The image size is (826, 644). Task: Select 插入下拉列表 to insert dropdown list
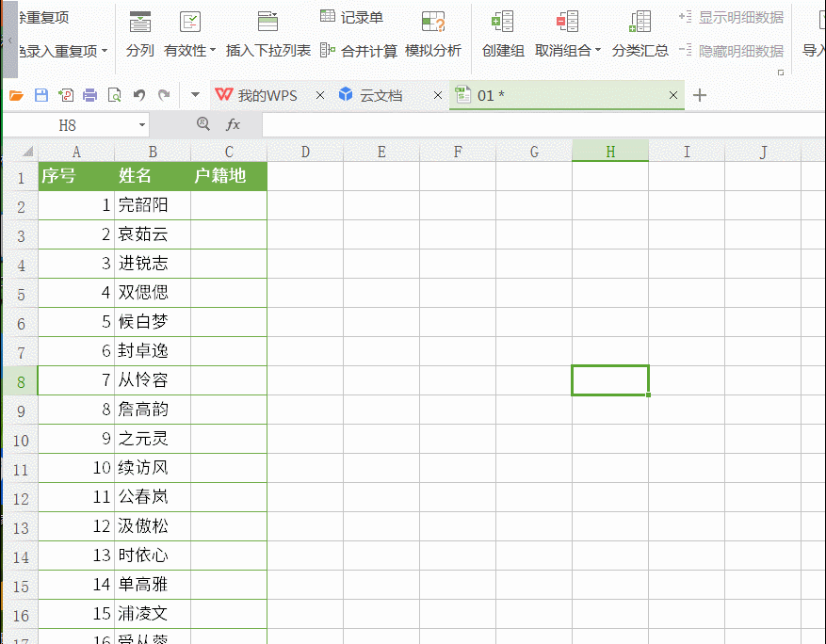click(266, 30)
